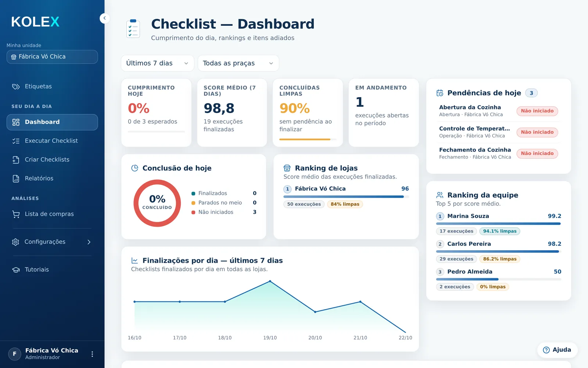The image size is (588, 368).
Task: Click the Dashboard grid icon
Action: click(16, 122)
